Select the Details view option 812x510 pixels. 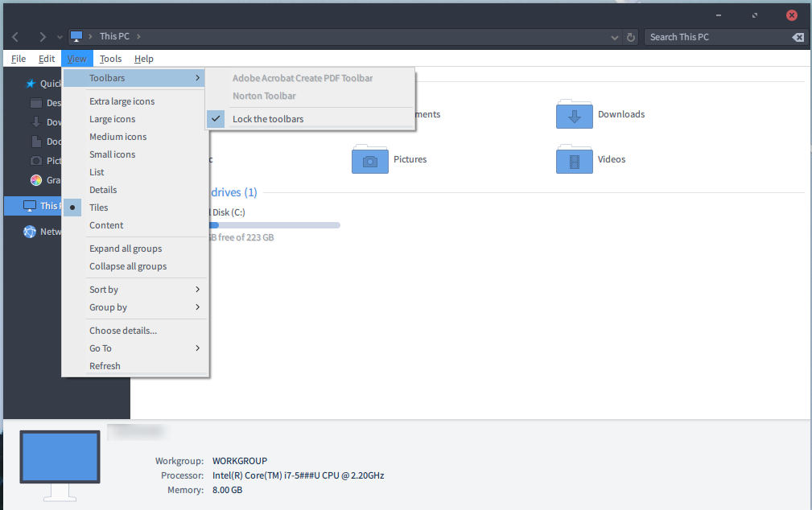pyautogui.click(x=103, y=190)
